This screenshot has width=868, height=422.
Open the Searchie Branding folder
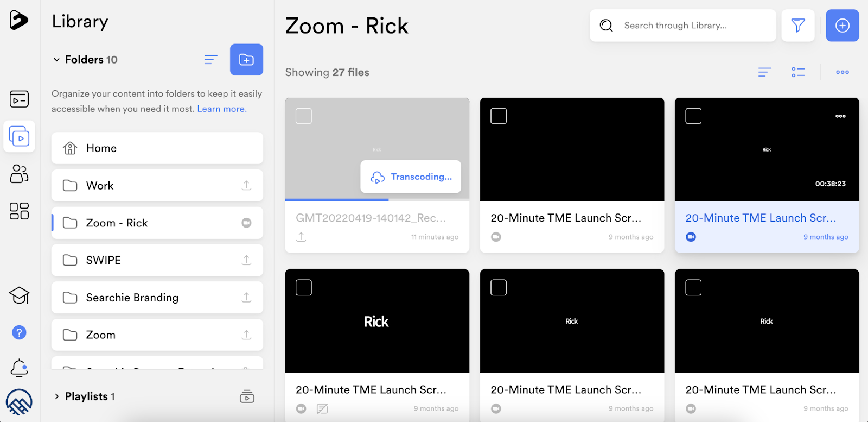(x=157, y=298)
